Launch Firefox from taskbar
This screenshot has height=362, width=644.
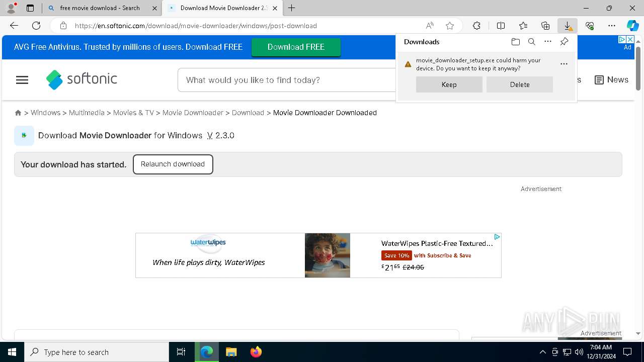click(x=256, y=352)
